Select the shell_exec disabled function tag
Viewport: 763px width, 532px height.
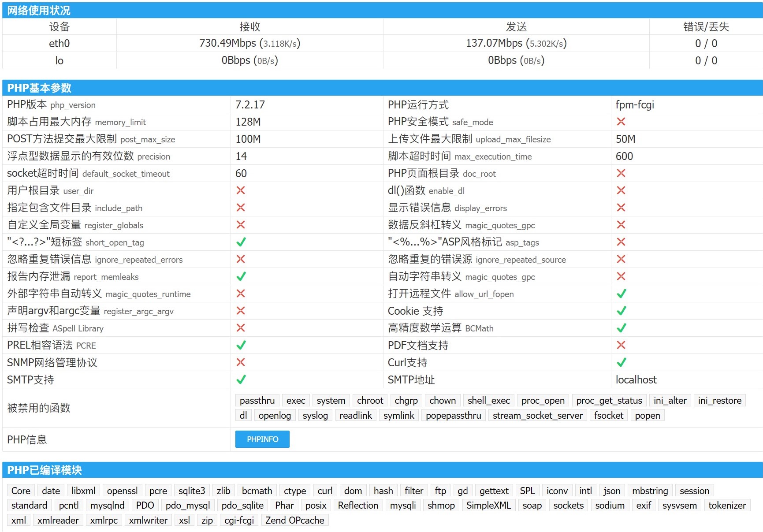coord(488,400)
